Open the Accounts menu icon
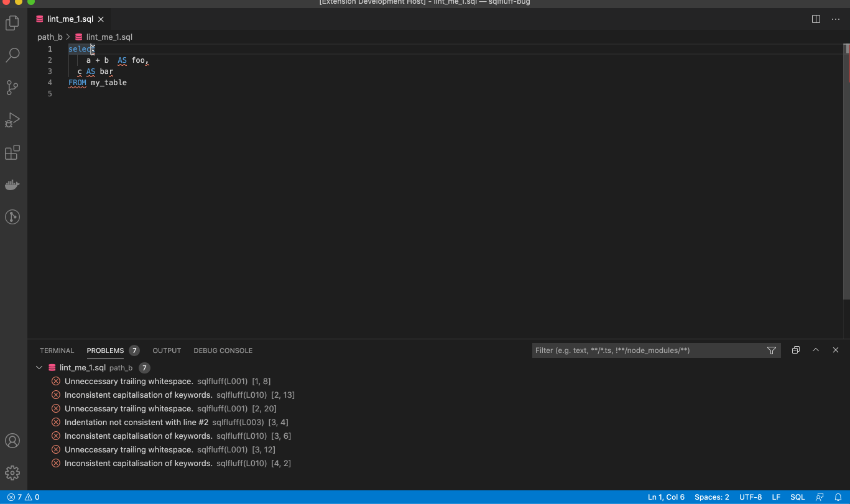Screen dimensions: 850x504 [x=12, y=441]
